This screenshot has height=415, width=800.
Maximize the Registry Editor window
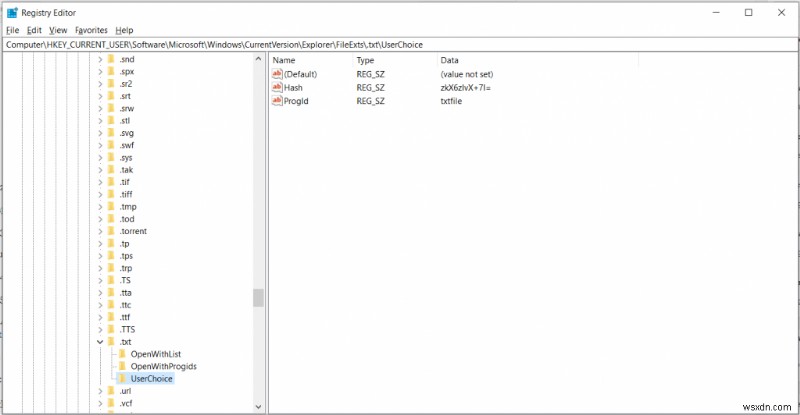(748, 13)
